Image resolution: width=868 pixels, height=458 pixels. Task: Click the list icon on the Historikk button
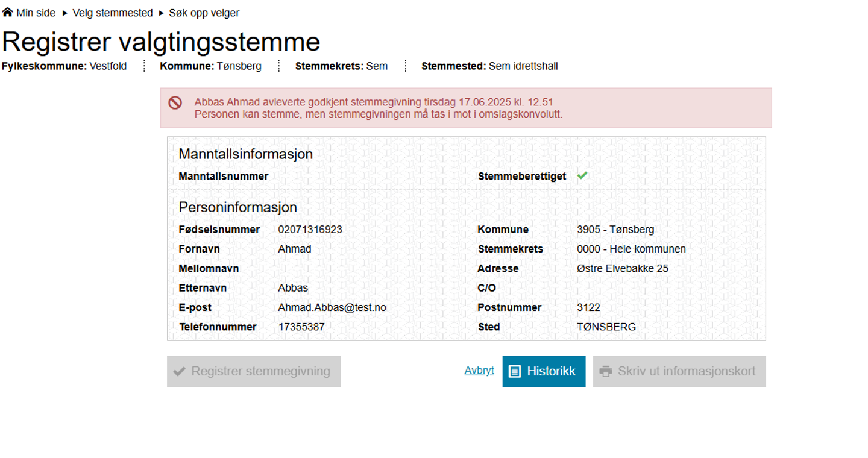(515, 372)
